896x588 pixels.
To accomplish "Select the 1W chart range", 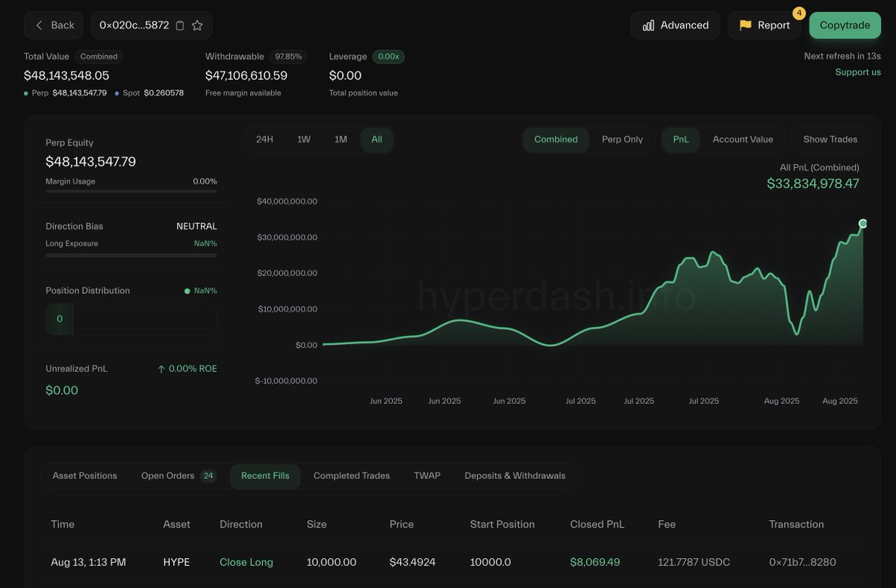I will pos(304,140).
